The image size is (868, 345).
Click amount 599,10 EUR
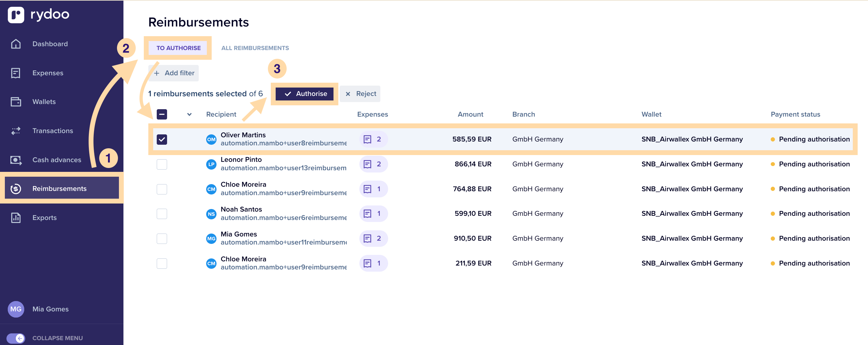[x=473, y=214]
